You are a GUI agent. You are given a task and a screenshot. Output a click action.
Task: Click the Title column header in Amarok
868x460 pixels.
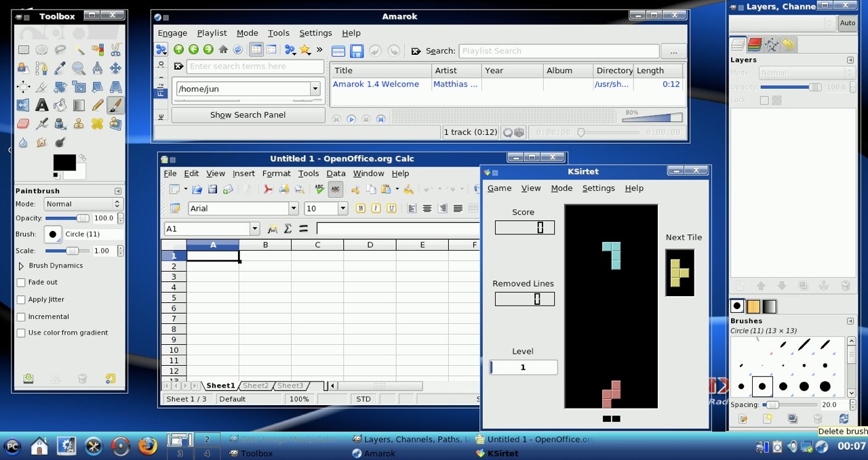tap(380, 70)
